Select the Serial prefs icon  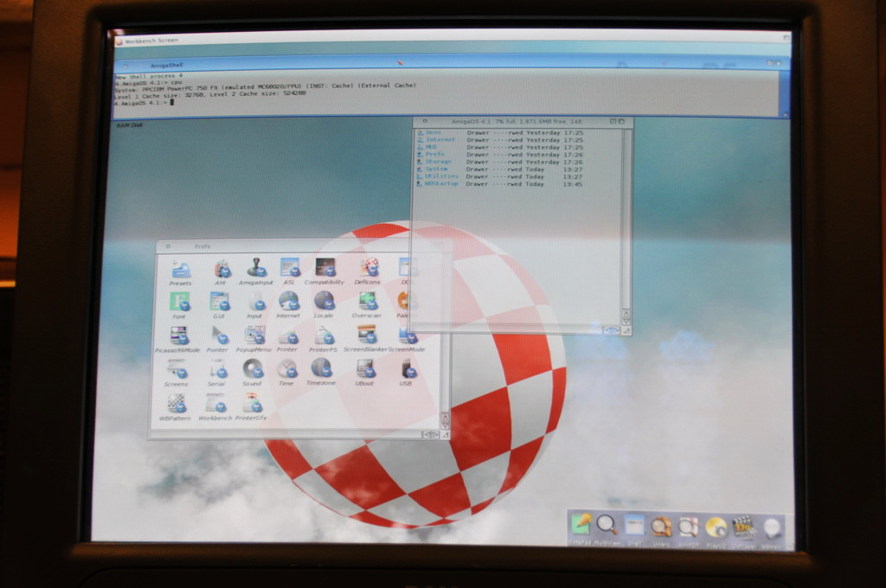pos(216,374)
